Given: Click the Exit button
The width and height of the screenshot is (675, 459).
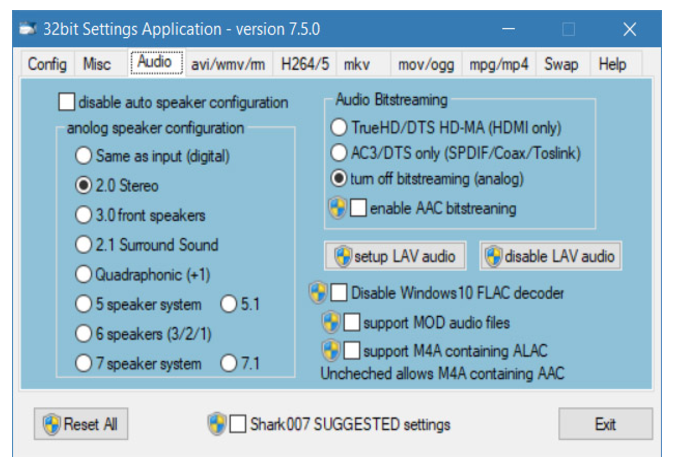Looking at the screenshot, I should pos(605,424).
